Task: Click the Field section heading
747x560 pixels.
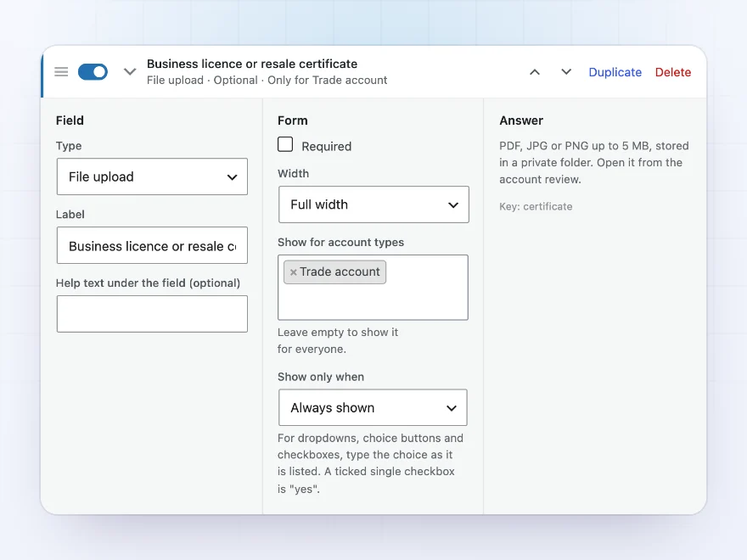Action: click(x=70, y=120)
